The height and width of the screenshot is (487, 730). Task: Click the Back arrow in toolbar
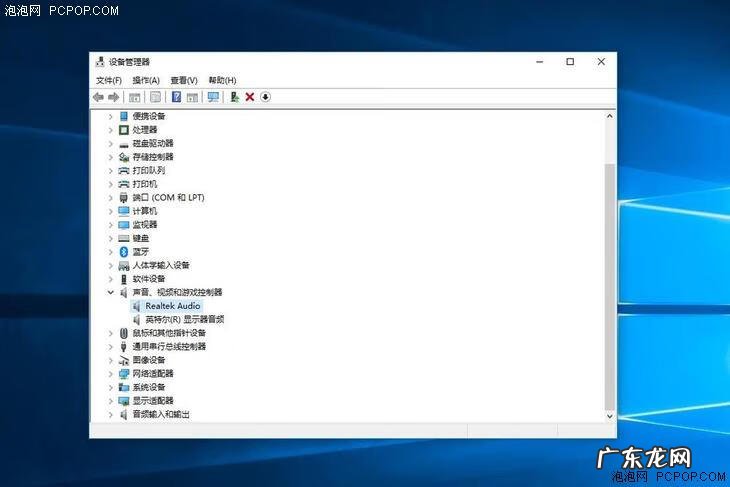(x=98, y=97)
